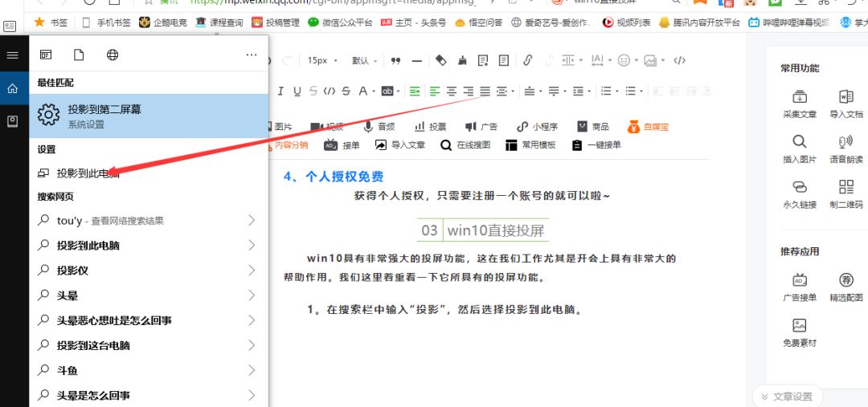868x407 pixels.
Task: Expand the chevron for 投影到这台电脑 result
Action: (x=252, y=345)
